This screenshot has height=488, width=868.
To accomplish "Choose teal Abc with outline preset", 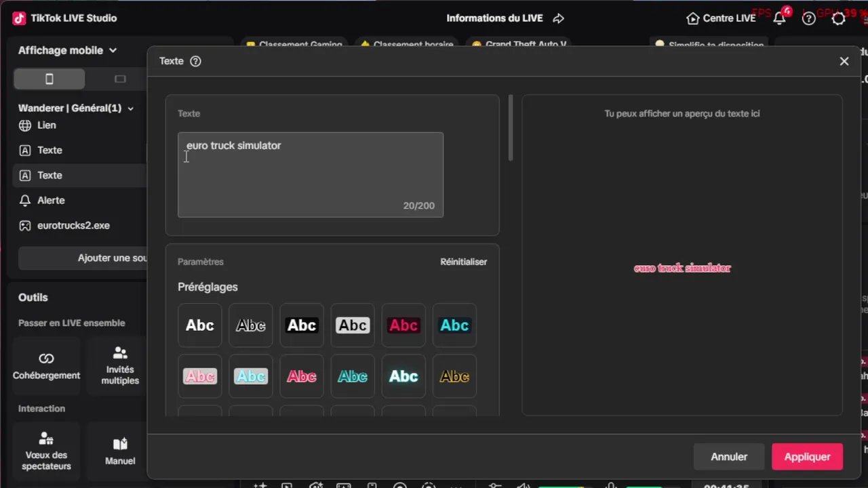I will (x=353, y=376).
